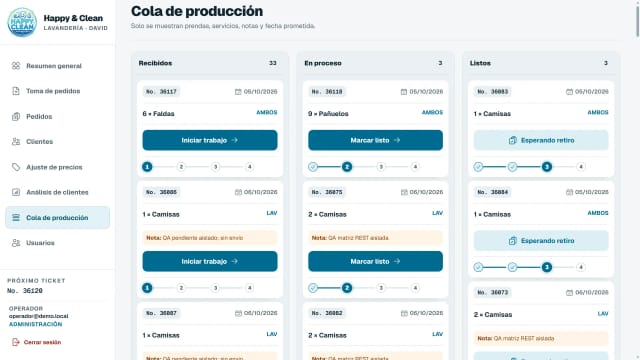Viewport: 640px width, 360px height.
Task: Click the "Cola de producción" page heading
Action: 197,11
